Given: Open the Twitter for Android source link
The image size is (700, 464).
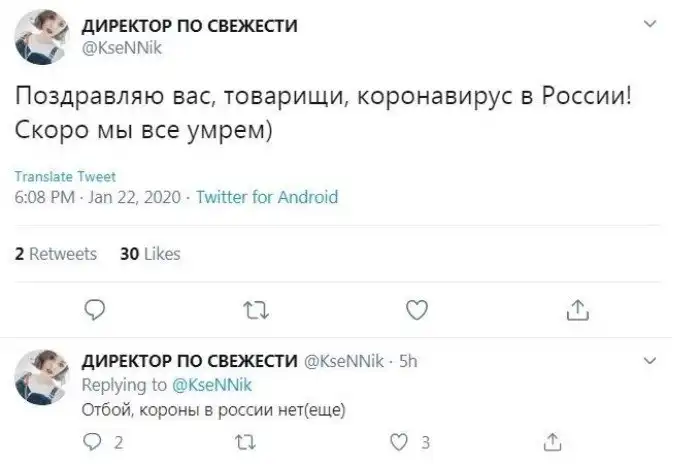Looking at the screenshot, I should (x=266, y=197).
